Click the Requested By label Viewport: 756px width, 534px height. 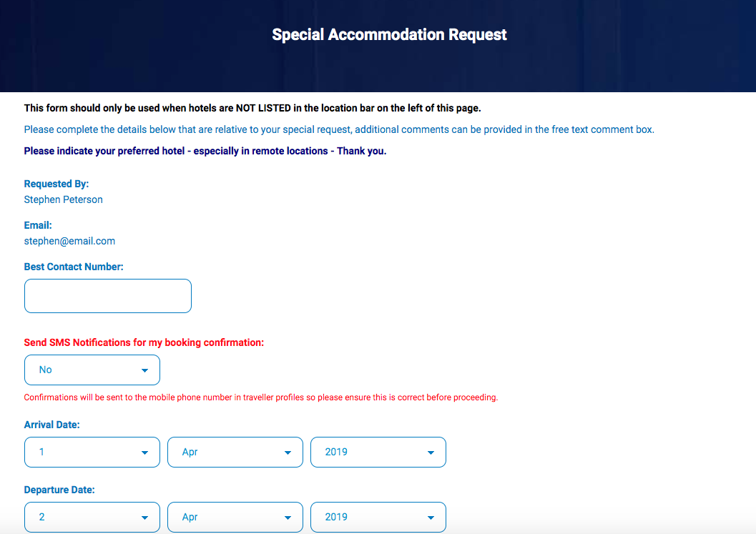(x=57, y=184)
